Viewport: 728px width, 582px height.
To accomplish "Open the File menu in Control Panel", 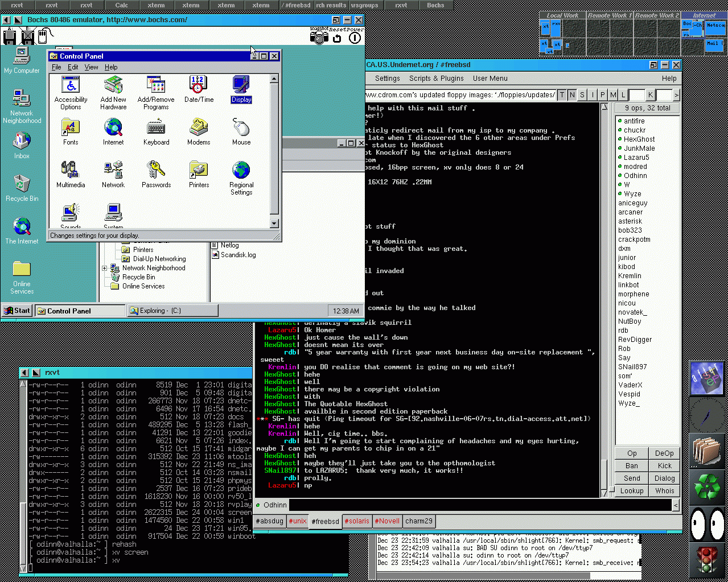I will pos(56,67).
